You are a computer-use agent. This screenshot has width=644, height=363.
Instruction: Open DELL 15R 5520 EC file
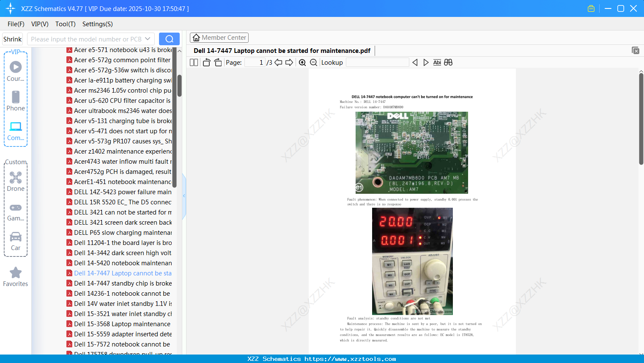[119, 202]
